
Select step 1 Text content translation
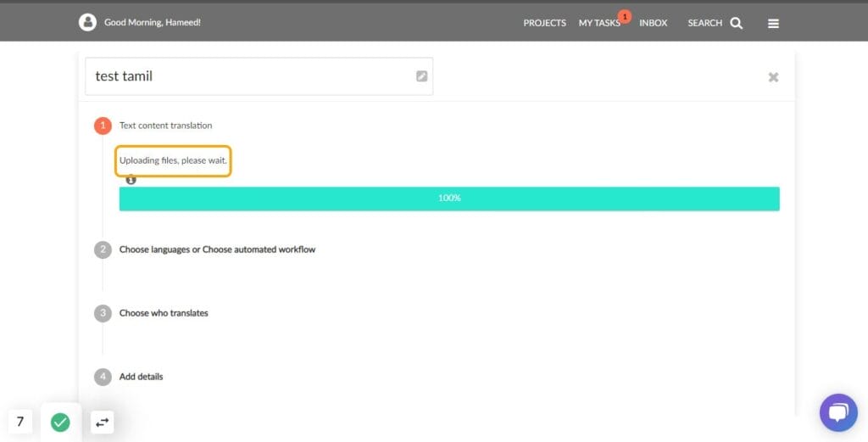tap(165, 126)
